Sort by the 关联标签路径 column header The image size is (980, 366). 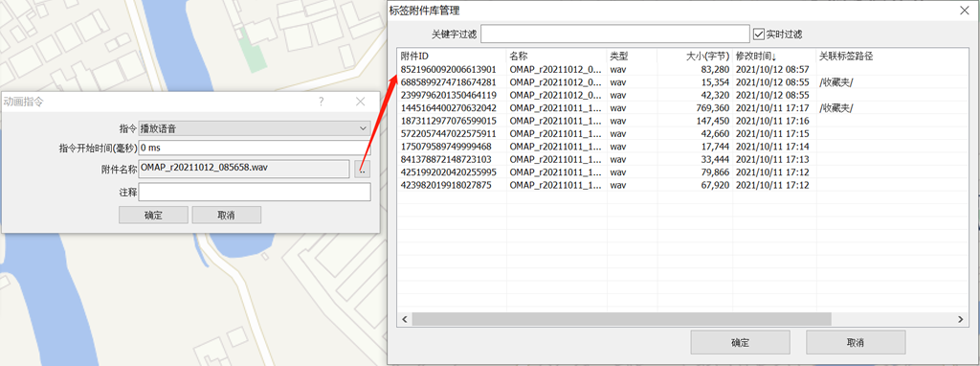(894, 57)
